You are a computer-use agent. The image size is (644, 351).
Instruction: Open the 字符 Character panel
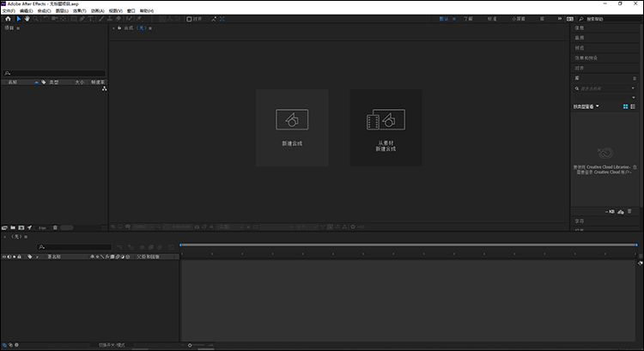tap(579, 221)
